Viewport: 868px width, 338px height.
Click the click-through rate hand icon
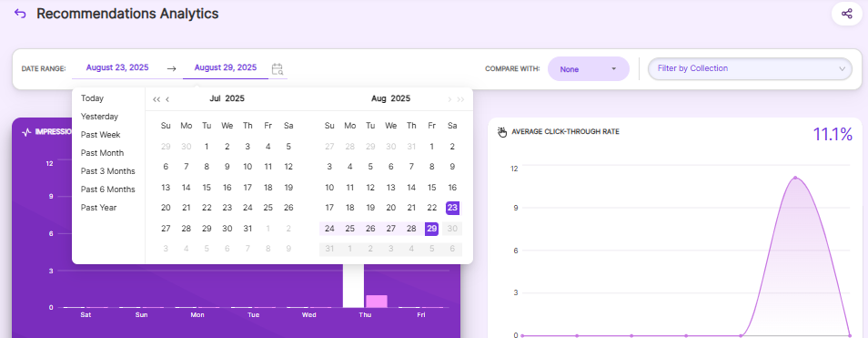pyautogui.click(x=502, y=132)
